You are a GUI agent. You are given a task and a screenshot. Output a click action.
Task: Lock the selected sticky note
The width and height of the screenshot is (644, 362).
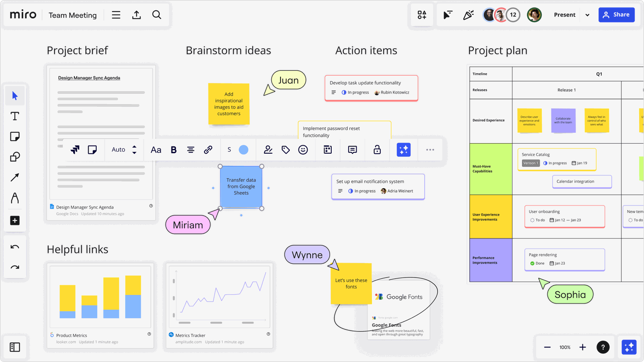pos(377,150)
